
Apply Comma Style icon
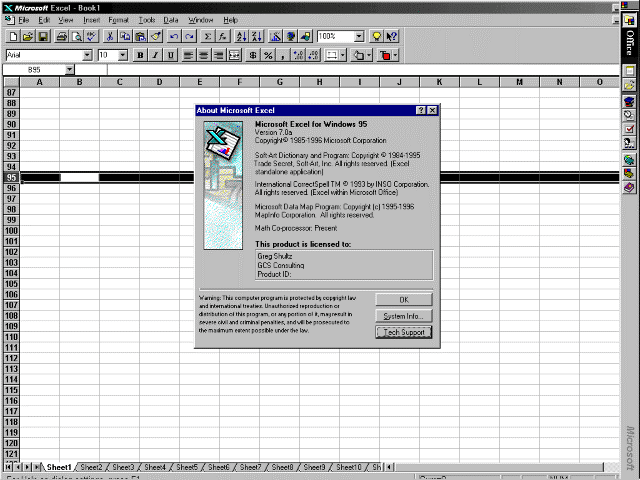[283, 55]
